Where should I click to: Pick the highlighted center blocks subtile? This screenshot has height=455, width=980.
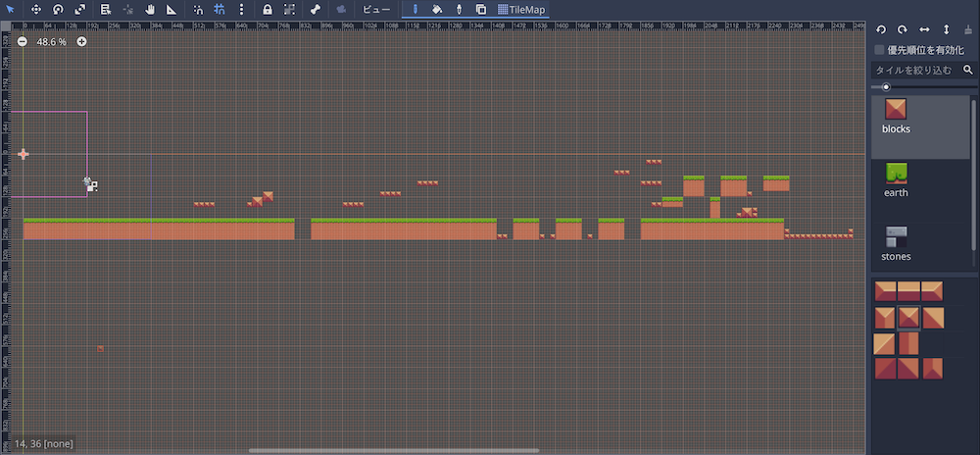[x=908, y=318]
